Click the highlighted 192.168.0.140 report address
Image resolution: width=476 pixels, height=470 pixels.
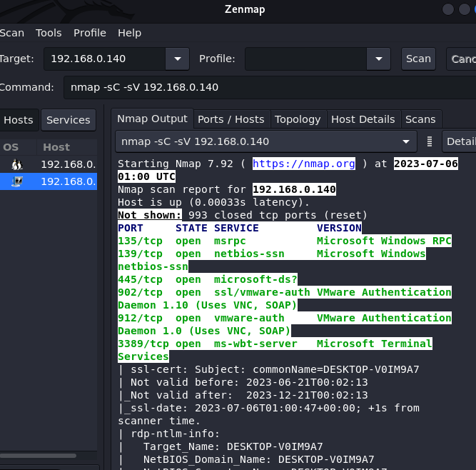tap(294, 189)
